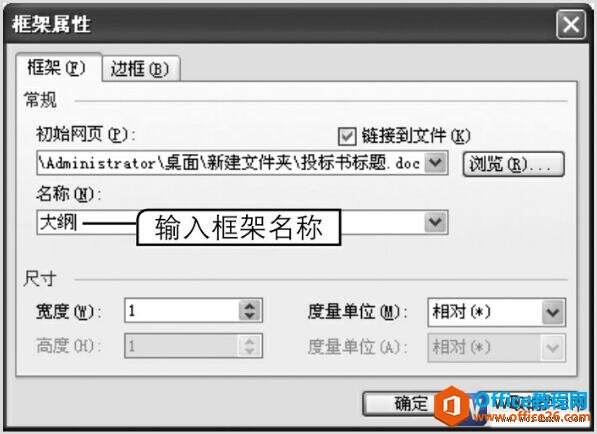Increase 宽度 value with up arrow
Image resolution: width=597 pixels, height=434 pixels.
tap(250, 306)
